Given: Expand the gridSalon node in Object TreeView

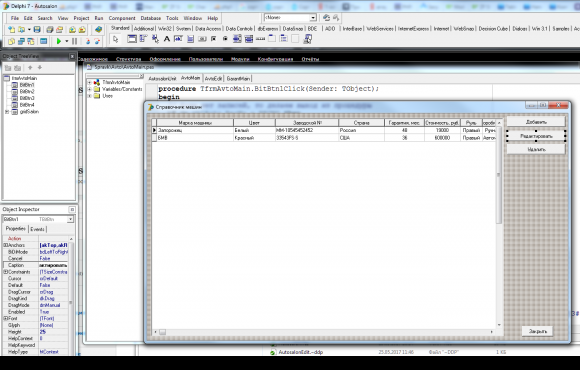Looking at the screenshot, I should [x=7, y=112].
